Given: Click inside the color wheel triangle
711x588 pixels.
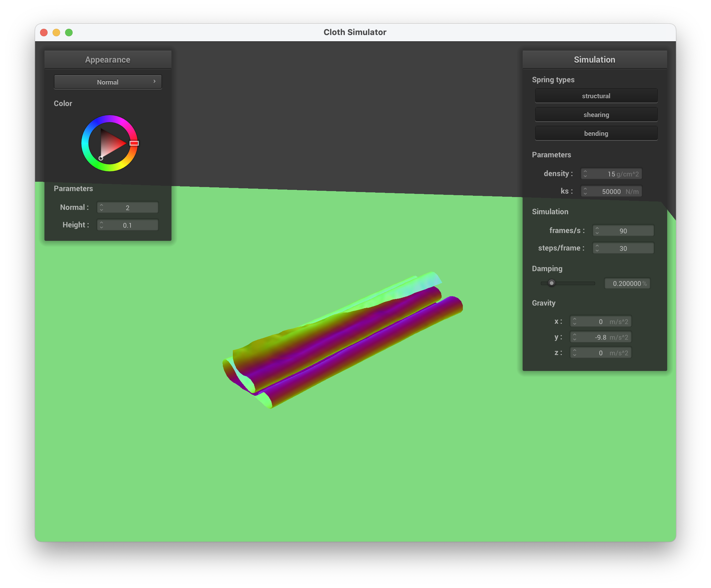Looking at the screenshot, I should [110, 143].
